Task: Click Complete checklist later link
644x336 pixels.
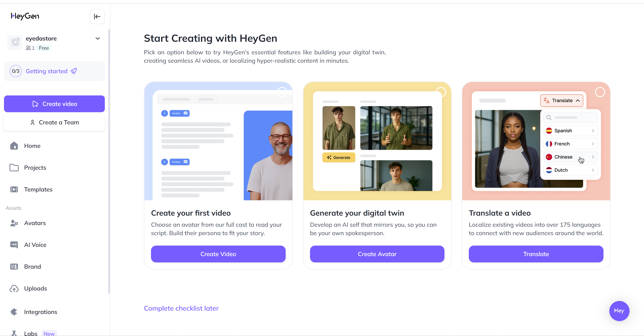Action: pyautogui.click(x=181, y=308)
